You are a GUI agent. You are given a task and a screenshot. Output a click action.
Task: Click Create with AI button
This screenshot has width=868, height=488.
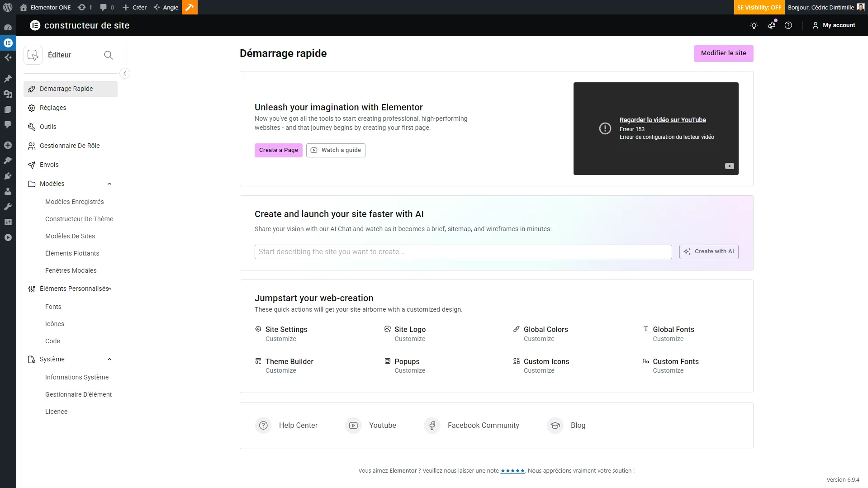(709, 252)
